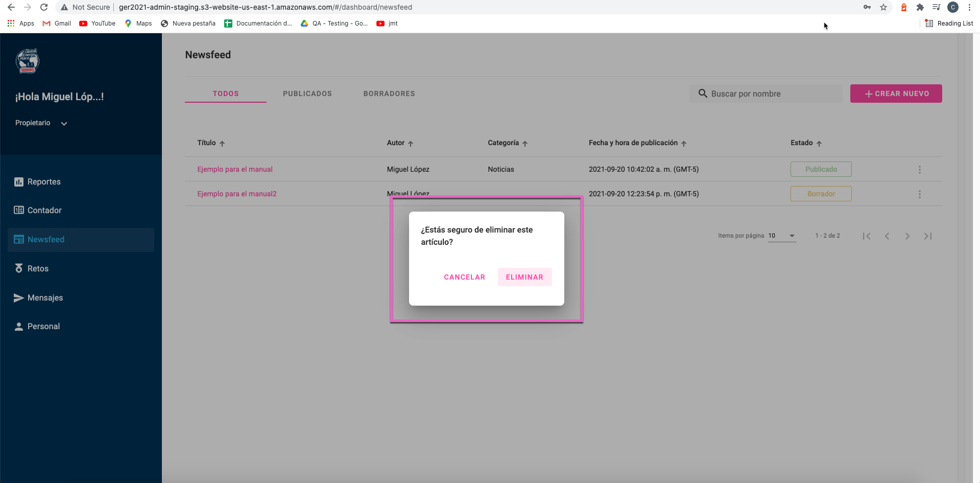Open Items por página dropdown

pos(782,236)
